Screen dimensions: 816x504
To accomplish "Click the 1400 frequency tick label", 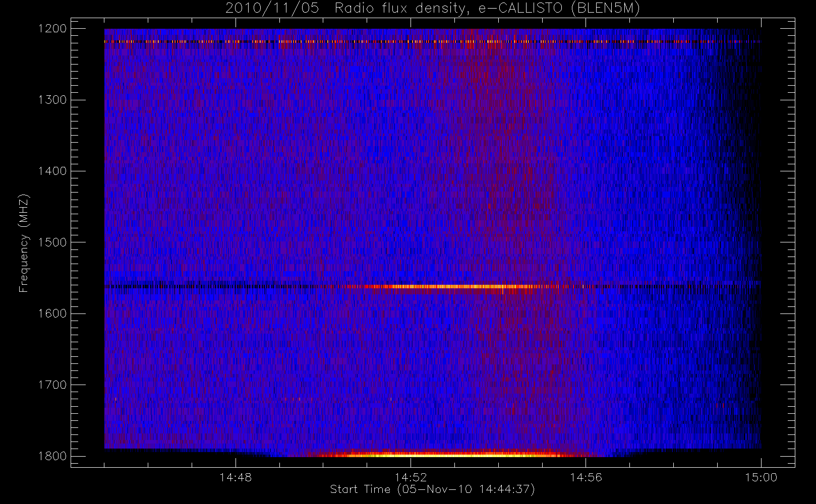I will pos(52,171).
